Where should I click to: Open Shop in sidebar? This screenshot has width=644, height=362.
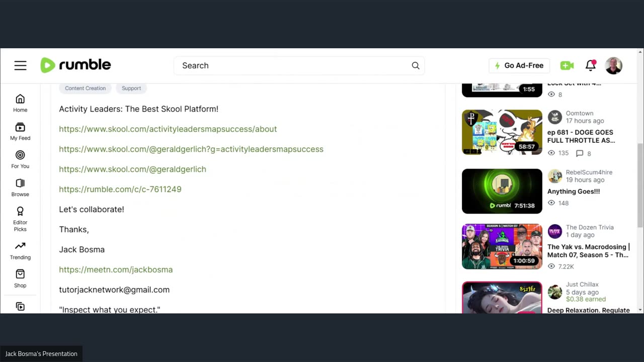(20, 279)
